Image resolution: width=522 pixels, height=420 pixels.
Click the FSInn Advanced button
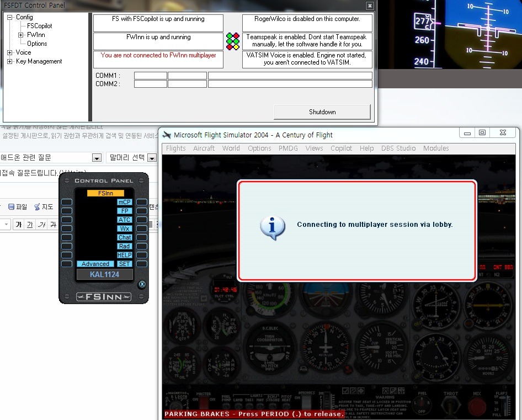click(x=95, y=264)
